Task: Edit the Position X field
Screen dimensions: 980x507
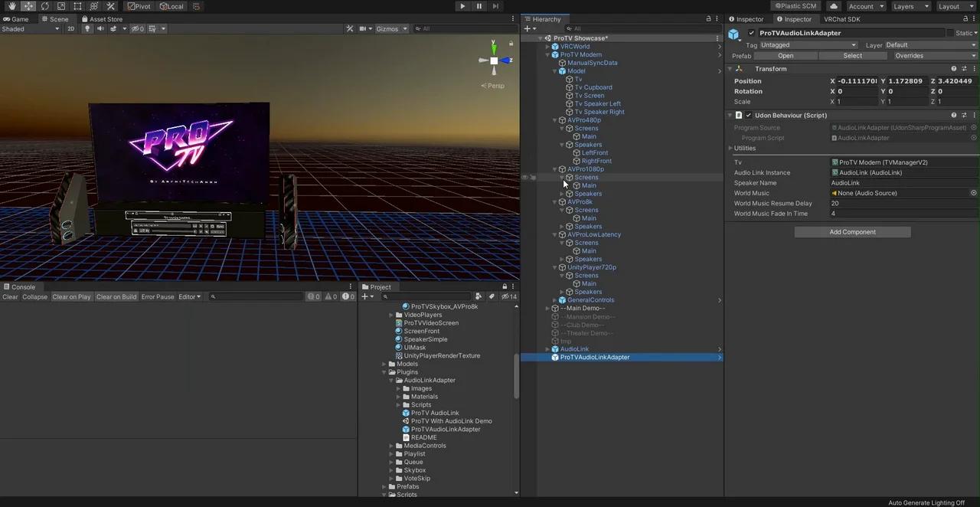Action: (857, 81)
